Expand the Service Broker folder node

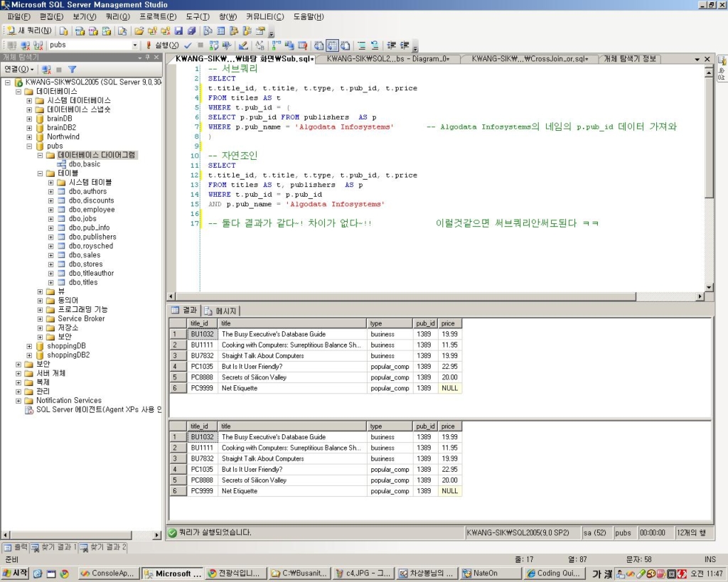pos(40,319)
